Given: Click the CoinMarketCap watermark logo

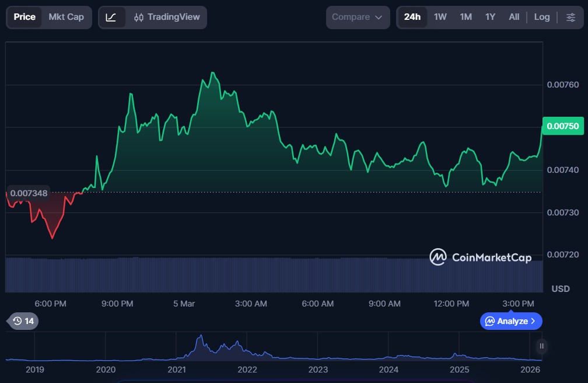Looking at the screenshot, I should tap(480, 257).
